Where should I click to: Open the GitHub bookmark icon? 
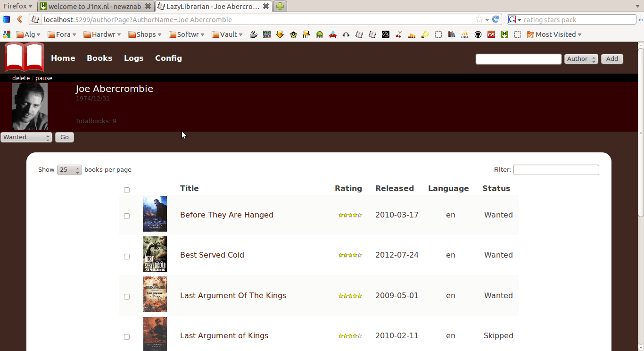point(478,34)
